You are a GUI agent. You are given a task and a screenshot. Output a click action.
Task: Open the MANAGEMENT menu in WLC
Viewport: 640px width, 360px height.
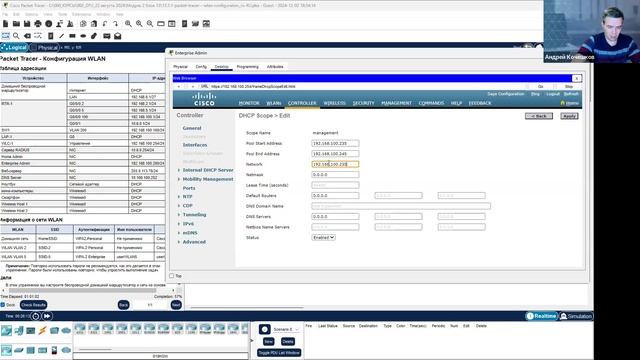tap(396, 103)
